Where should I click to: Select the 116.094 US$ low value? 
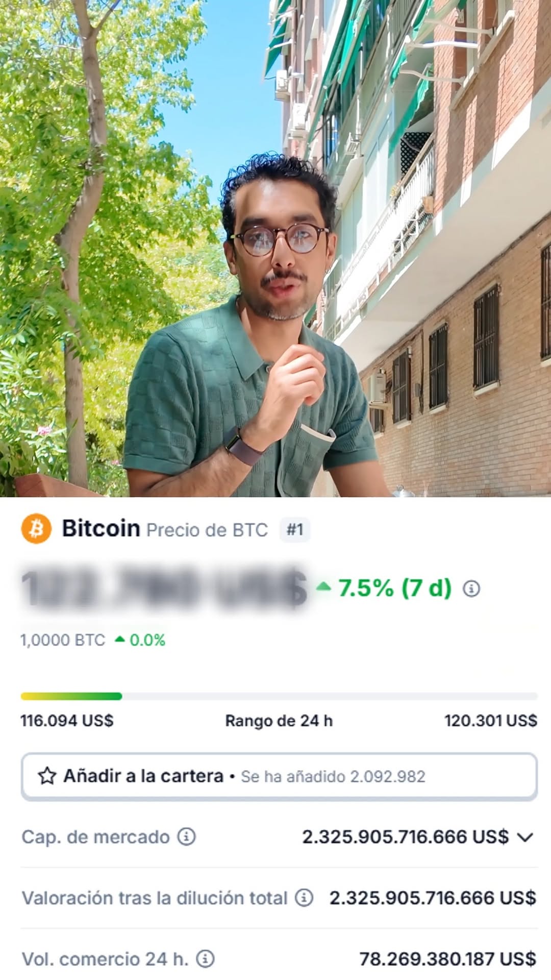pyautogui.click(x=67, y=721)
